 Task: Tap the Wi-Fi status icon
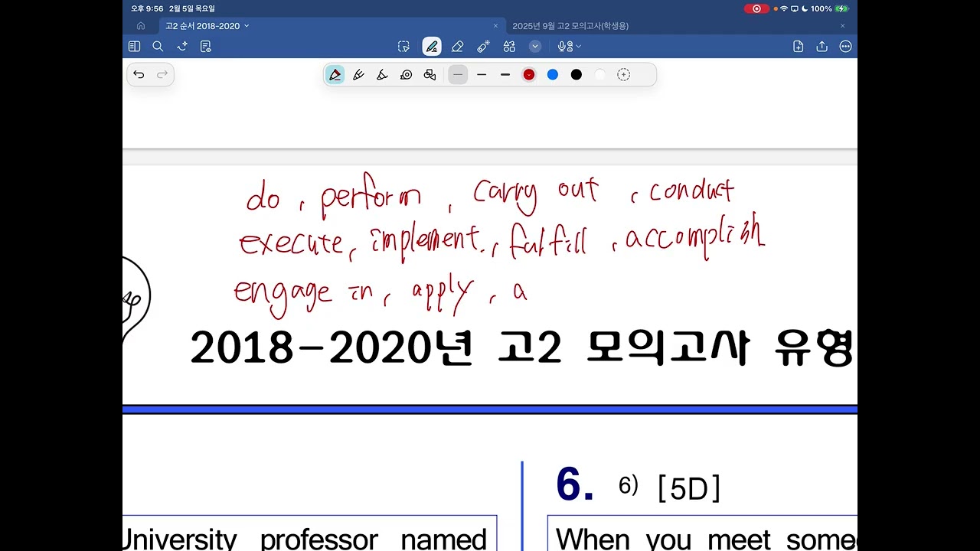tap(783, 8)
